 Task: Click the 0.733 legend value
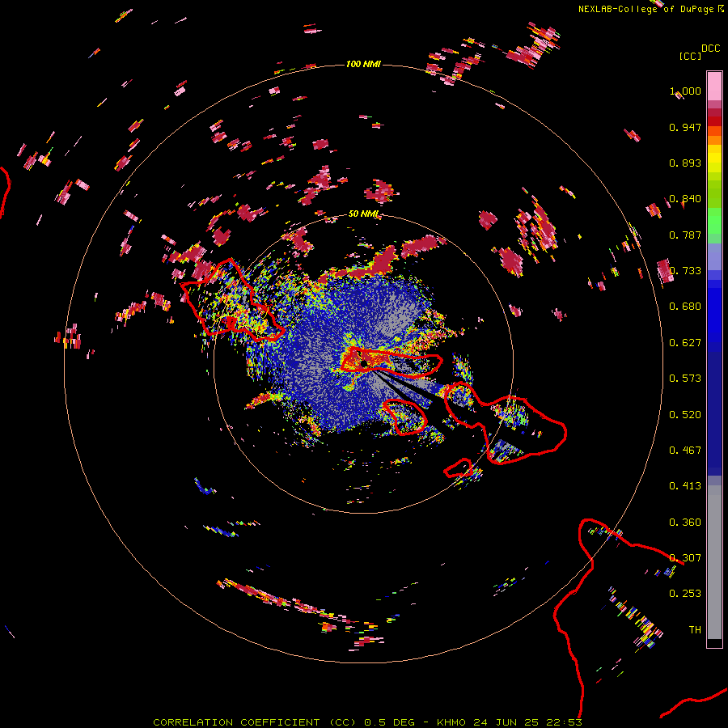[x=685, y=271]
